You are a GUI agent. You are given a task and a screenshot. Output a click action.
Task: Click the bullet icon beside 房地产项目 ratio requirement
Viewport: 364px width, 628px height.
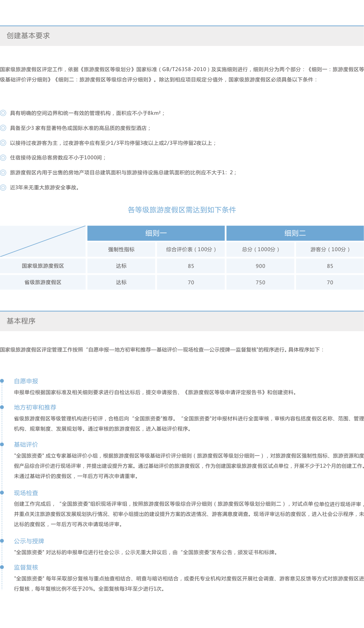pos(3,172)
